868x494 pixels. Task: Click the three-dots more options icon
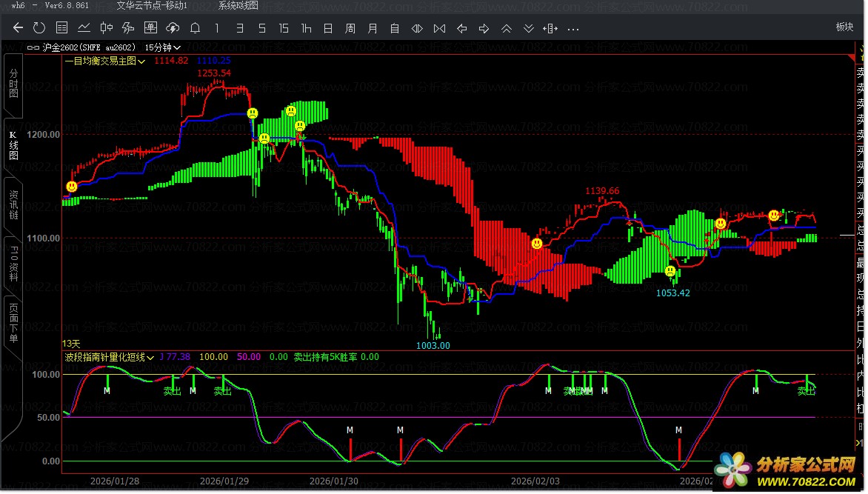tap(572, 29)
